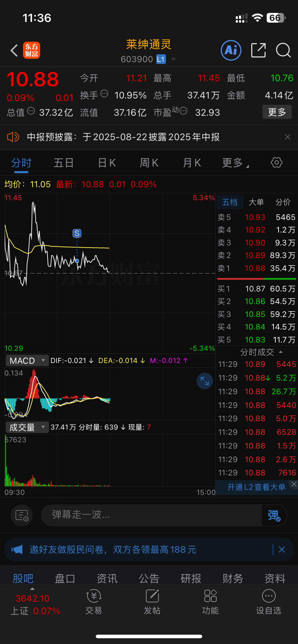Open the MACD indicator dropdown

(27, 360)
